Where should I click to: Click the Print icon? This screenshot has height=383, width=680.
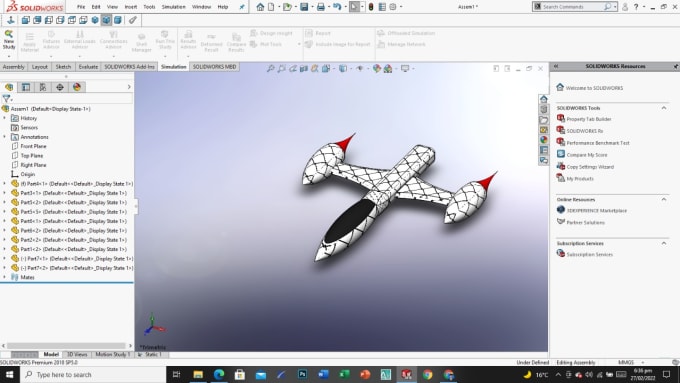tap(321, 7)
